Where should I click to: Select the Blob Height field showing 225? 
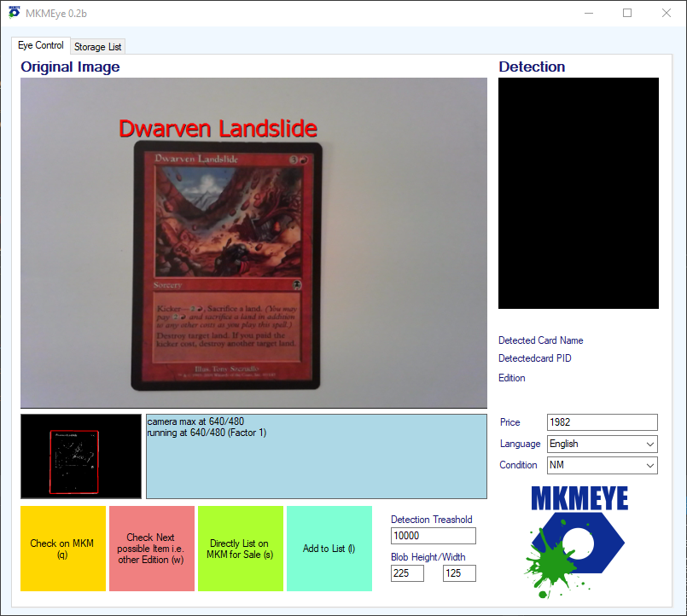[x=407, y=573]
